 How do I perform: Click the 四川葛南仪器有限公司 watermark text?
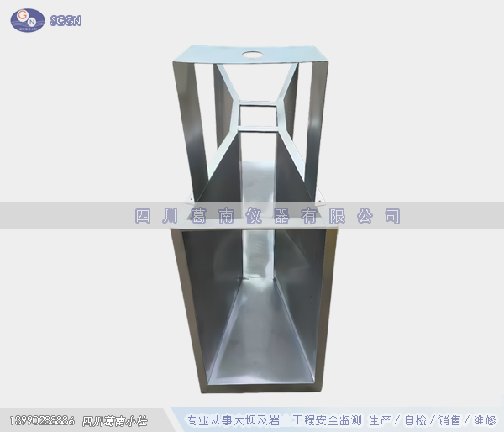[x=267, y=216]
